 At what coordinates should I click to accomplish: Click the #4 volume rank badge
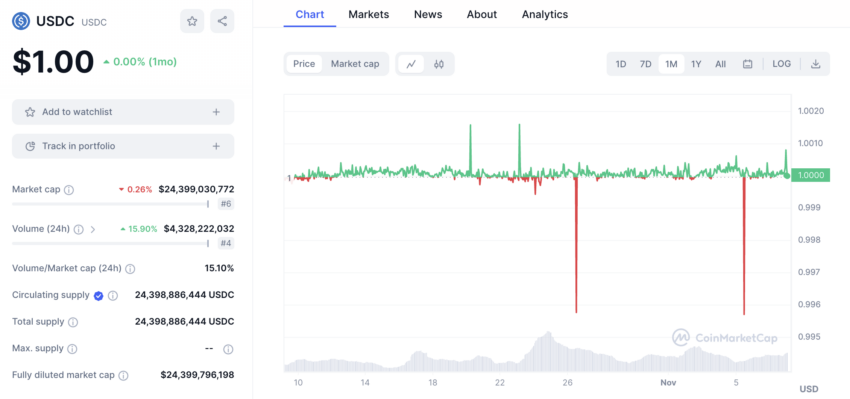[x=226, y=243]
